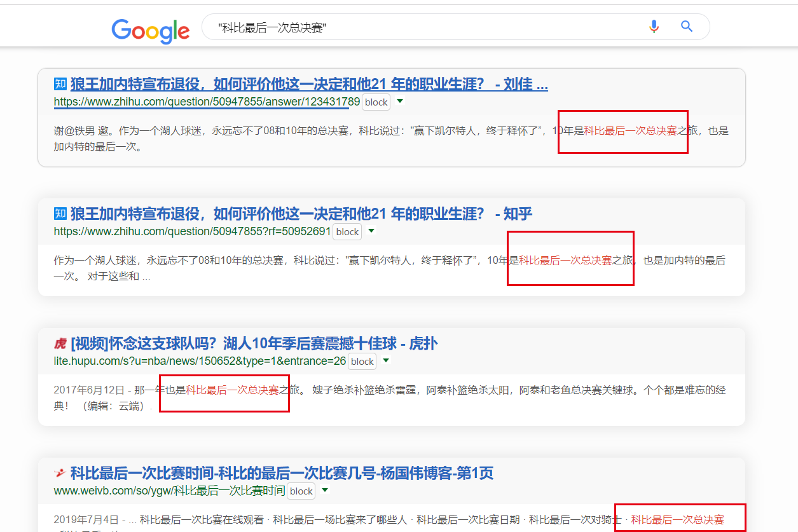Click the Google logo
This screenshot has width=798, height=532.
click(151, 30)
